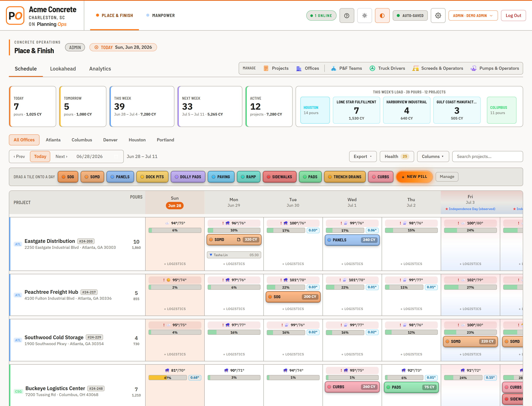Click the Log Out button
The height and width of the screenshot is (406, 532).
tap(513, 16)
